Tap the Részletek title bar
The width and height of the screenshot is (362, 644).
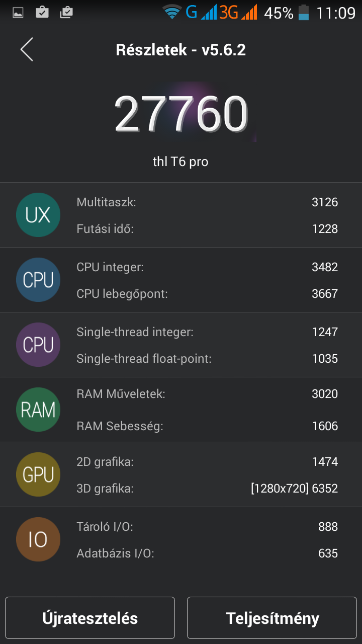181,49
